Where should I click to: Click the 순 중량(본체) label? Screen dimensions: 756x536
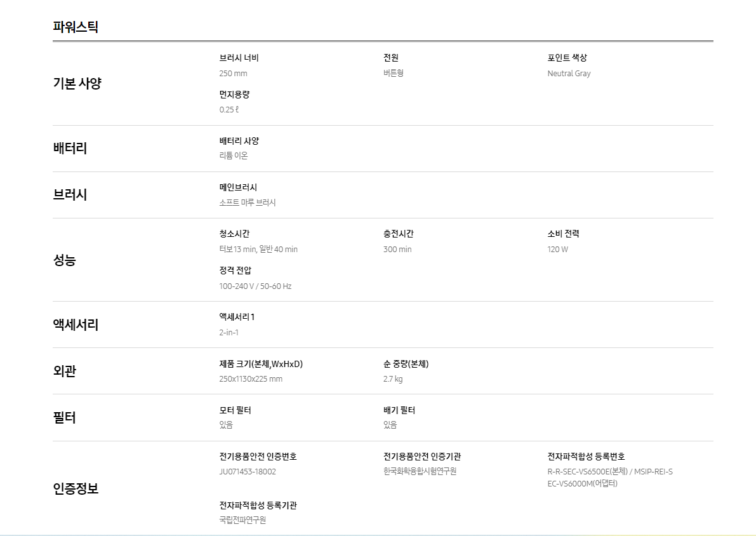[x=406, y=364]
